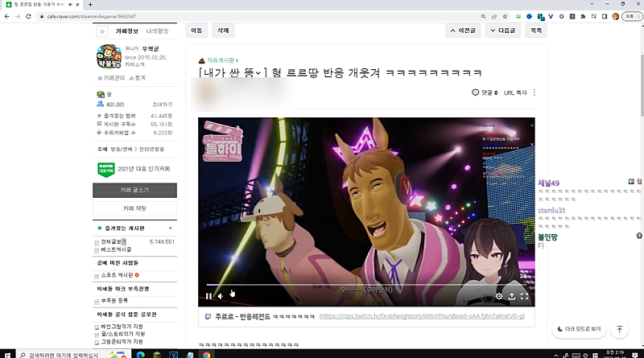Open 부족원 등록 board
The width and height of the screenshot is (644, 358).
tap(114, 301)
